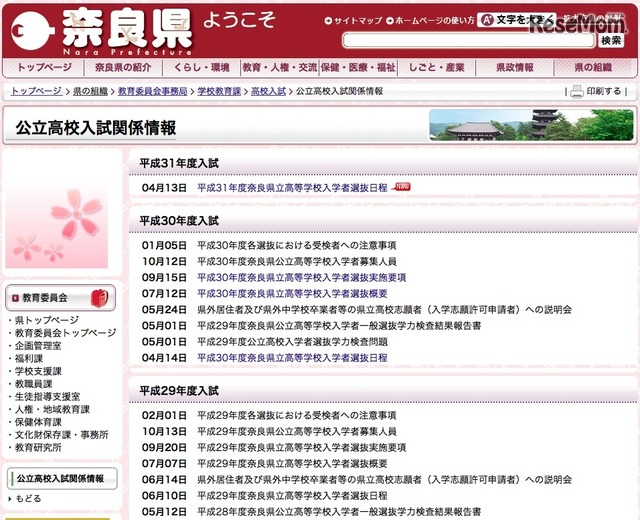Click the red school bag icon
This screenshot has width=640, height=520.
tap(100, 297)
